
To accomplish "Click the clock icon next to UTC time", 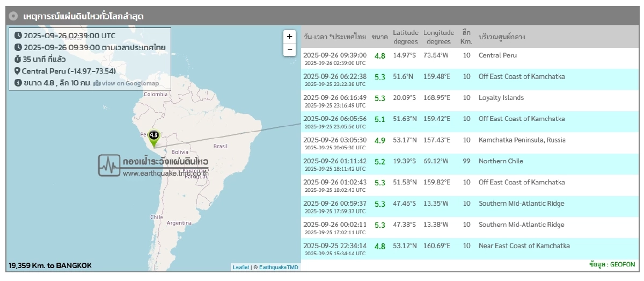I will click(18, 35).
